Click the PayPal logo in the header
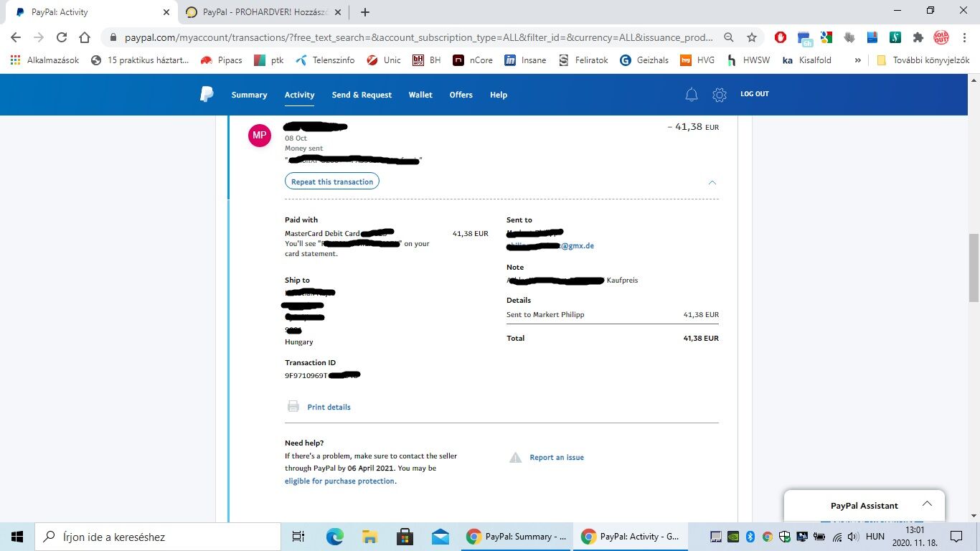980x551 pixels. coord(207,94)
